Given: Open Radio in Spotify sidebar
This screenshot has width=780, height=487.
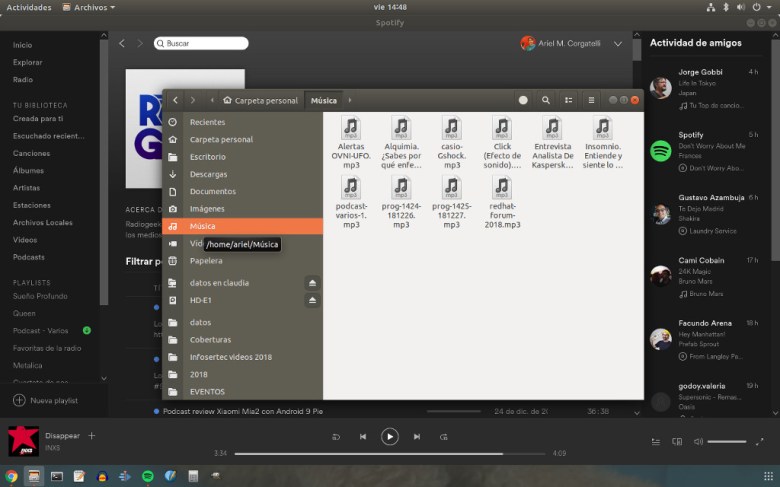Looking at the screenshot, I should [x=23, y=80].
